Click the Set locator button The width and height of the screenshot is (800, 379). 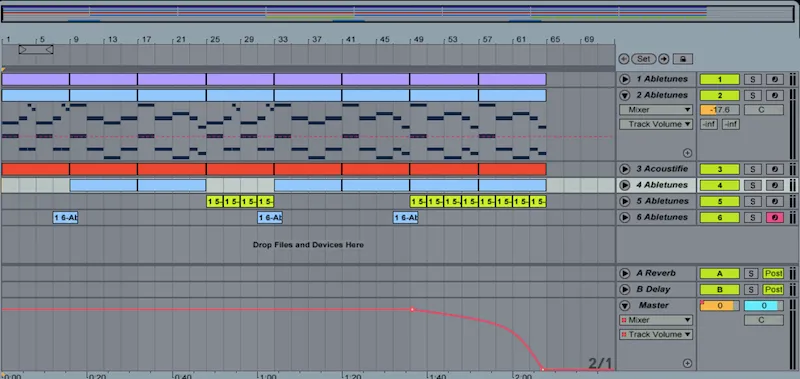(x=643, y=59)
